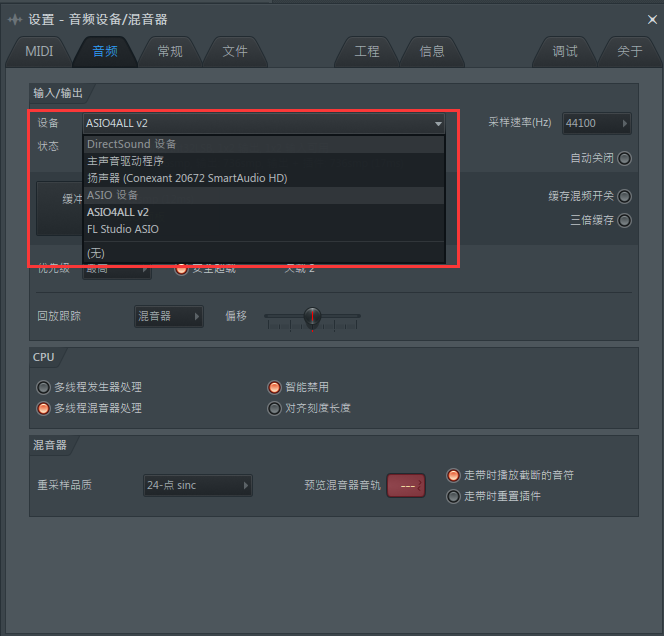Toggle 多线程发生器处理
The image size is (664, 636).
43,387
